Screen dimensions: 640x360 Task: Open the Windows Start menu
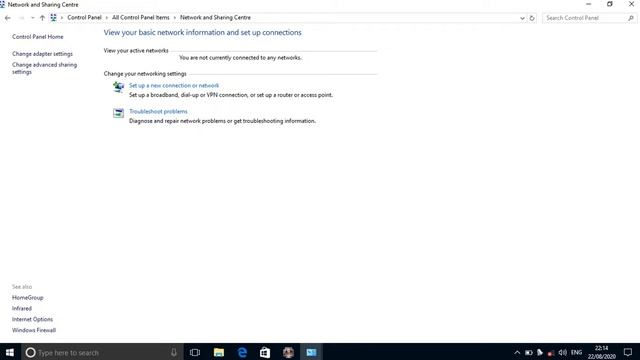coord(10,352)
